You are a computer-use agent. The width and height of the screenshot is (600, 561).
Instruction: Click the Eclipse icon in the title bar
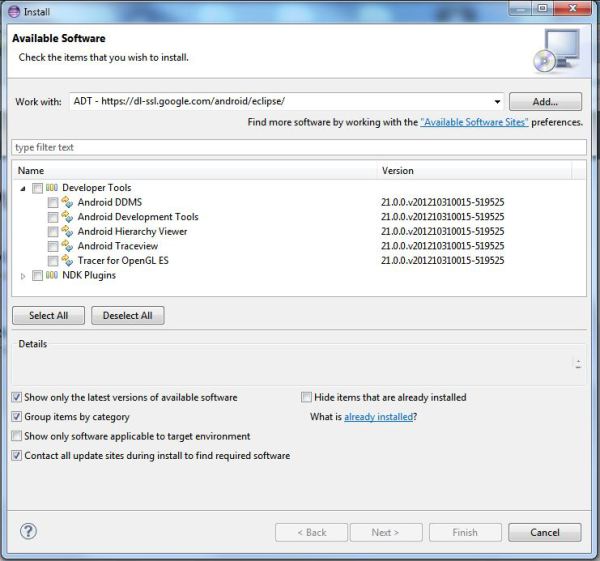pos(14,12)
